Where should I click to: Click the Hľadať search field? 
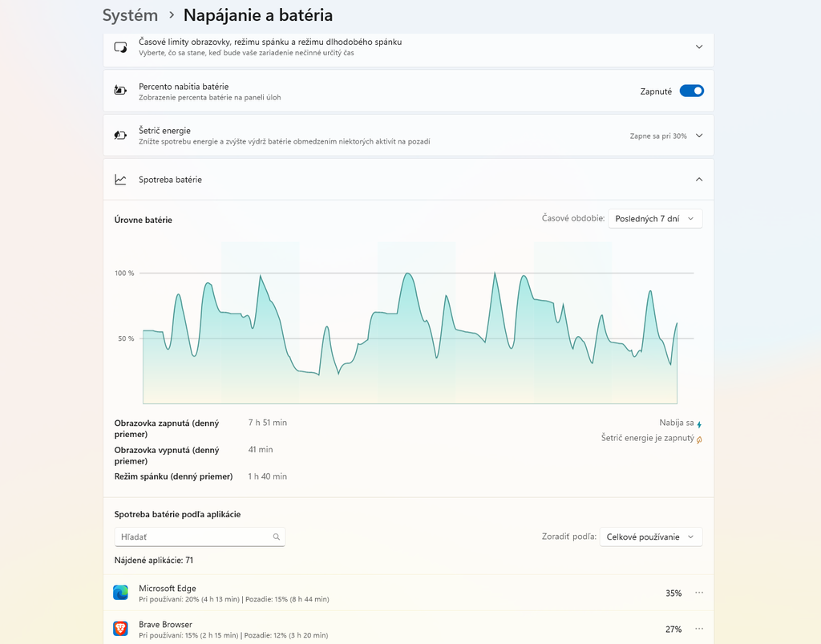[200, 537]
